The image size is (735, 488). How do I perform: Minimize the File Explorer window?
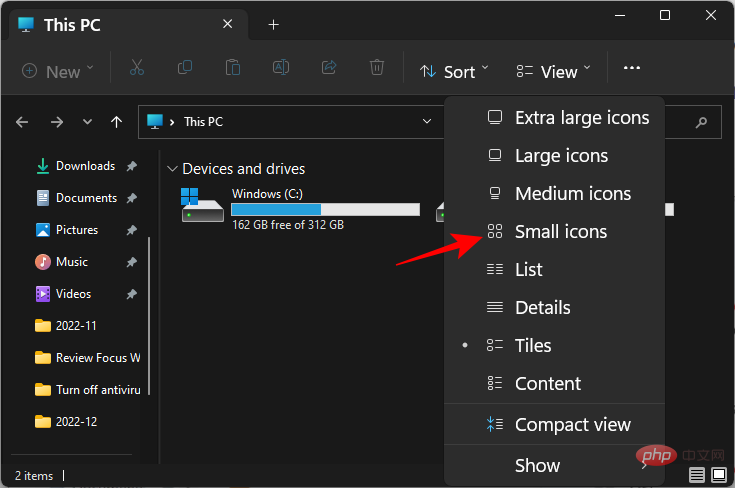coord(620,15)
